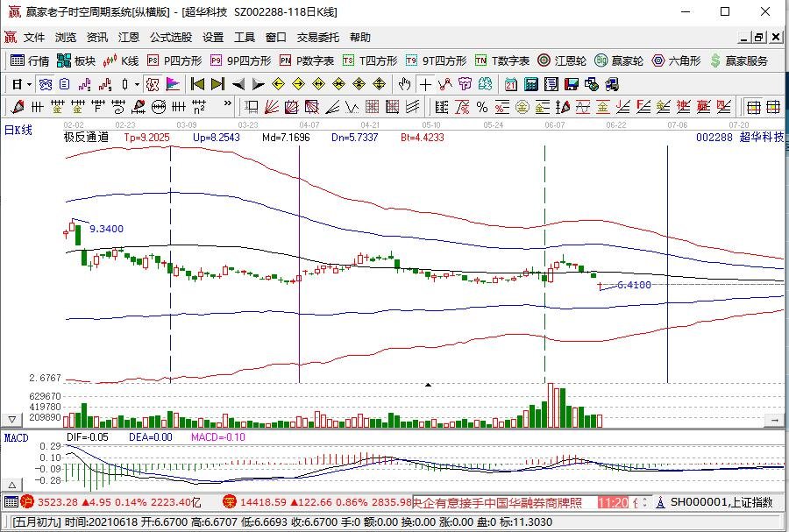Open the 设置 menu
The image size is (789, 532).
click(213, 37)
